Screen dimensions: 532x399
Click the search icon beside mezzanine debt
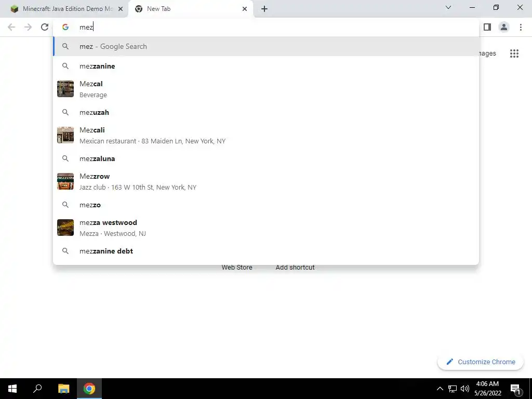(x=65, y=251)
